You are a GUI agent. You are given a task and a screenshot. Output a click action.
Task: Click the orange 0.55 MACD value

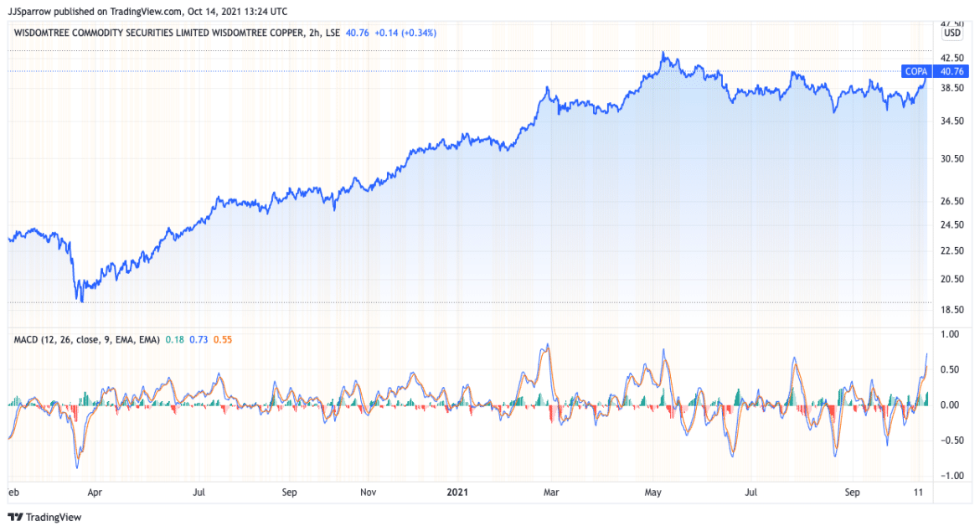(222, 340)
